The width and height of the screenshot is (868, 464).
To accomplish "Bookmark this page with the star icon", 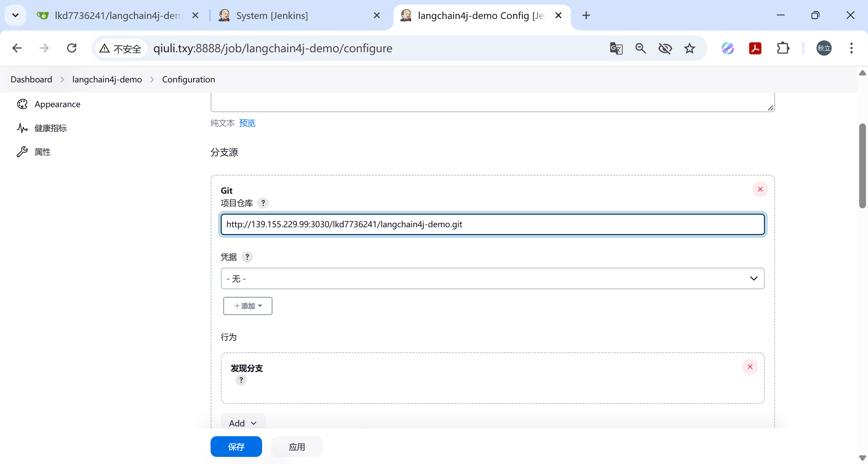I will click(x=689, y=48).
